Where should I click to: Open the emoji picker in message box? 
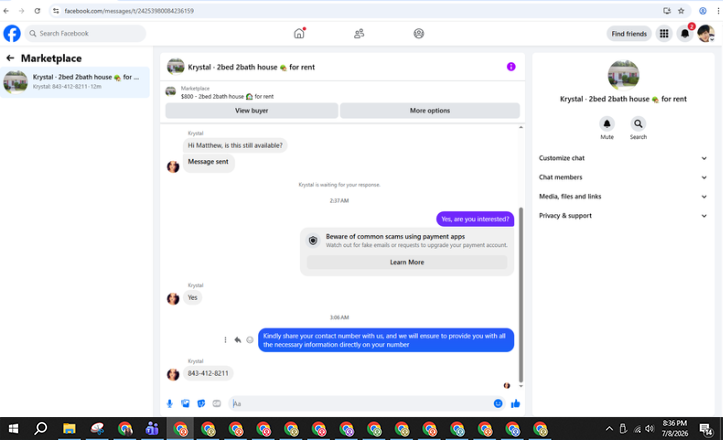498,404
